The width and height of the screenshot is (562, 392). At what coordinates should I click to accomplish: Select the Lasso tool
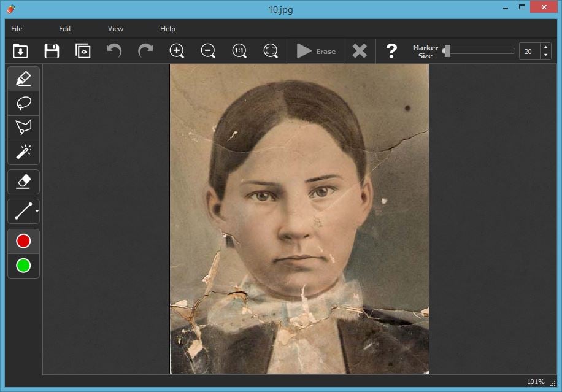23,103
